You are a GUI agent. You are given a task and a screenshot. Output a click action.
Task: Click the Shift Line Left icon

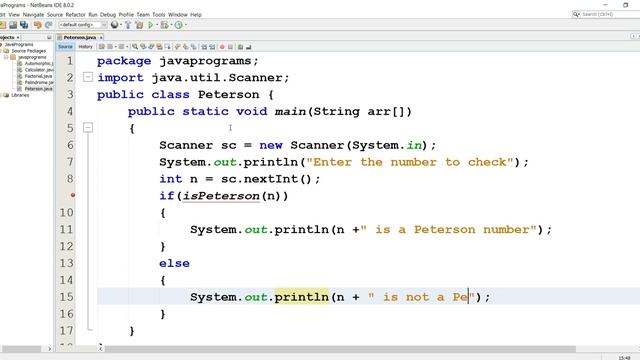pyautogui.click(x=204, y=47)
